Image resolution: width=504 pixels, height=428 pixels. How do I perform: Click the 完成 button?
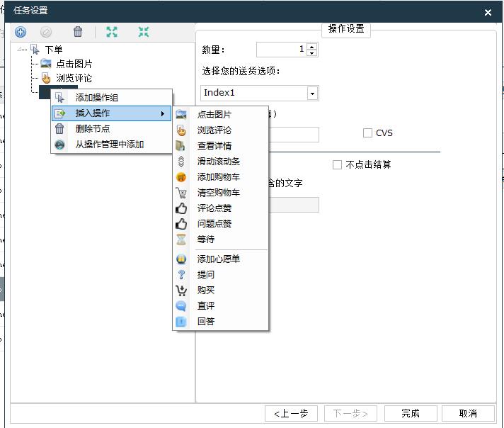pyautogui.click(x=411, y=414)
